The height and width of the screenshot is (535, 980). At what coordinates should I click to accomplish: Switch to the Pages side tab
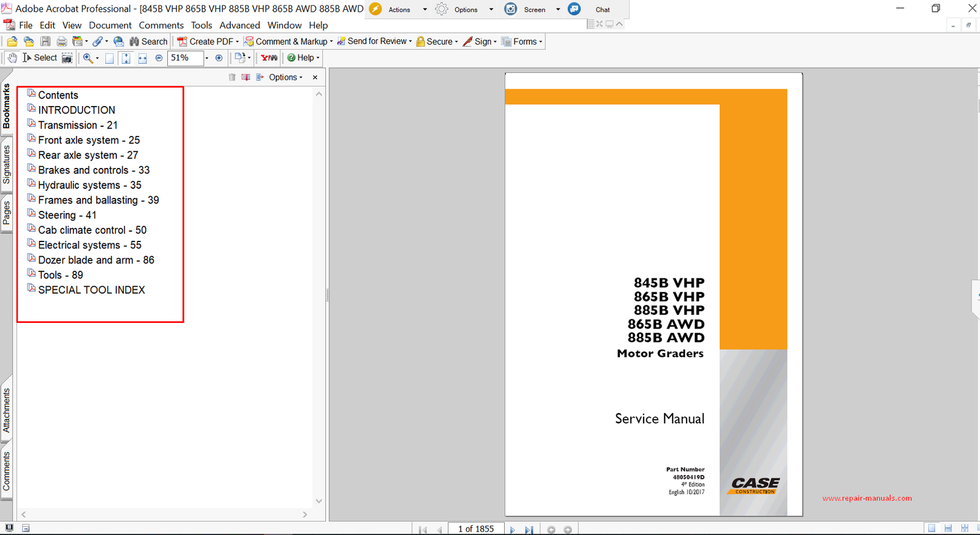point(7,213)
